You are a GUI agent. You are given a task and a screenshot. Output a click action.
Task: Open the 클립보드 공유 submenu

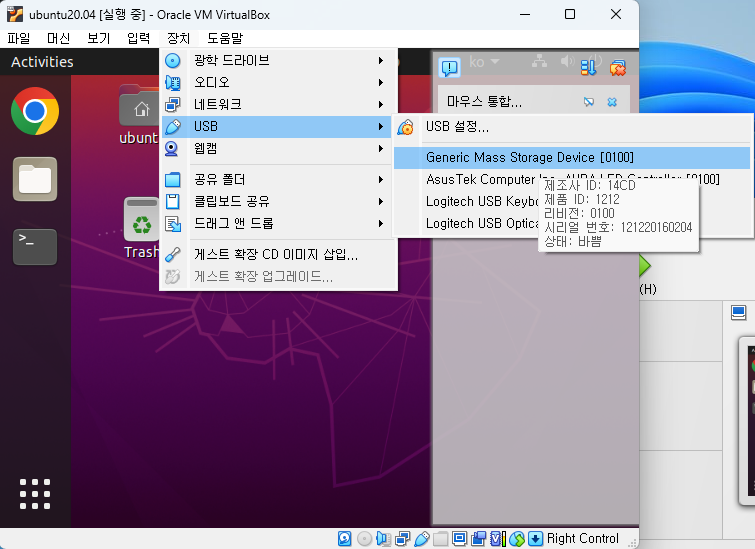coord(278,201)
